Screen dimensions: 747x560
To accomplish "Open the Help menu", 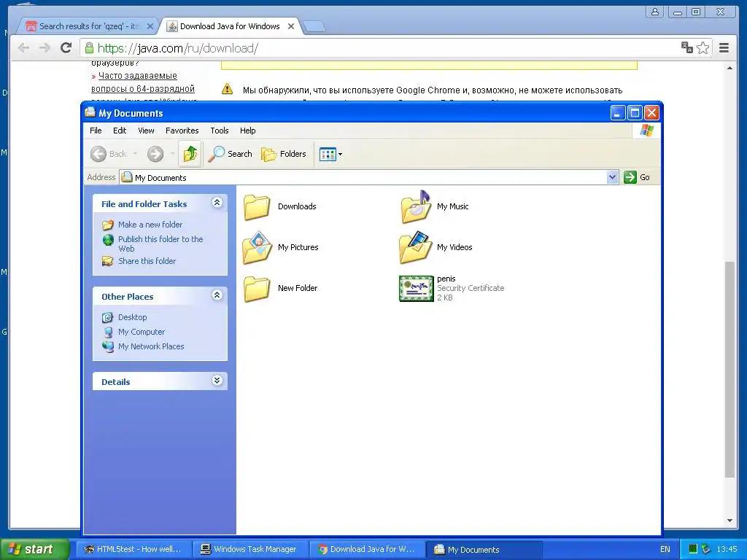I will [247, 131].
